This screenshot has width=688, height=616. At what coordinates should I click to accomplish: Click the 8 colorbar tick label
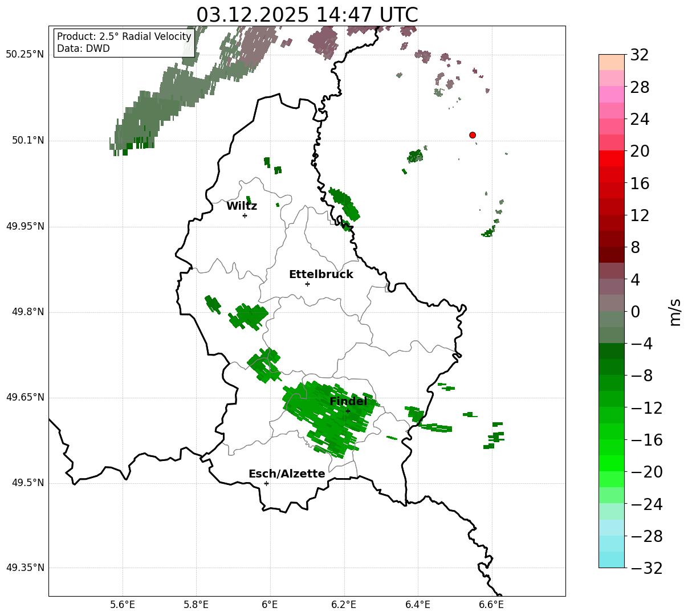click(635, 248)
